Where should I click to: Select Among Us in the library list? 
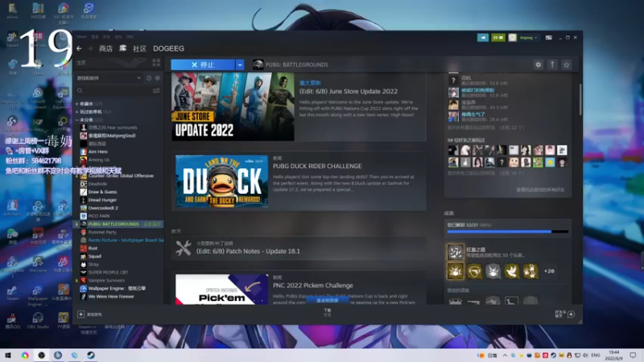point(98,159)
